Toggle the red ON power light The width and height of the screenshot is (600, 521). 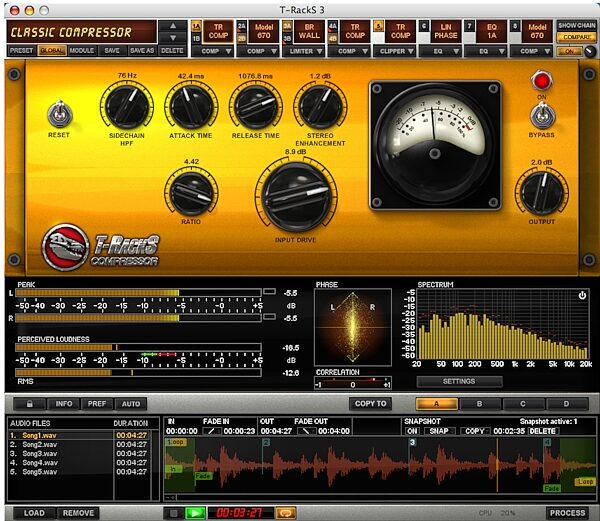point(541,81)
